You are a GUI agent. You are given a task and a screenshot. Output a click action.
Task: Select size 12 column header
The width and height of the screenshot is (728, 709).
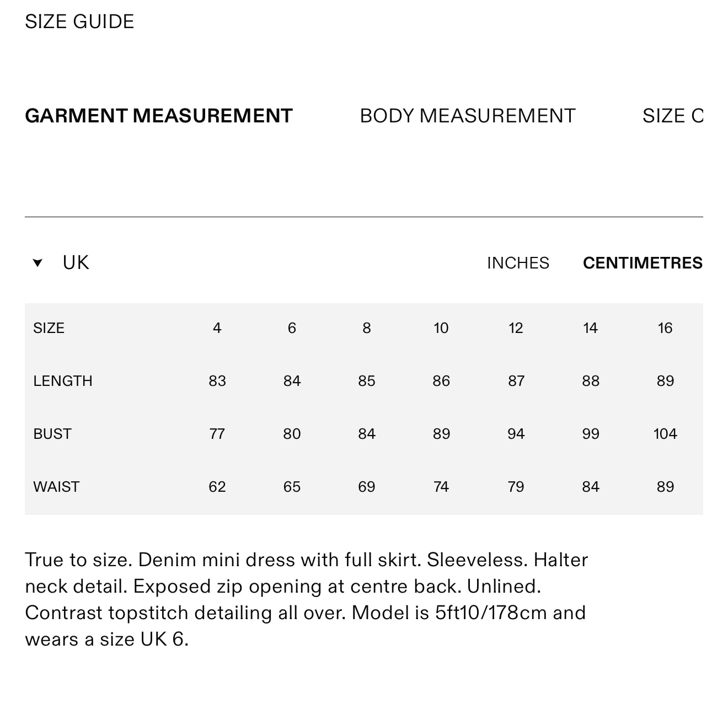click(516, 328)
